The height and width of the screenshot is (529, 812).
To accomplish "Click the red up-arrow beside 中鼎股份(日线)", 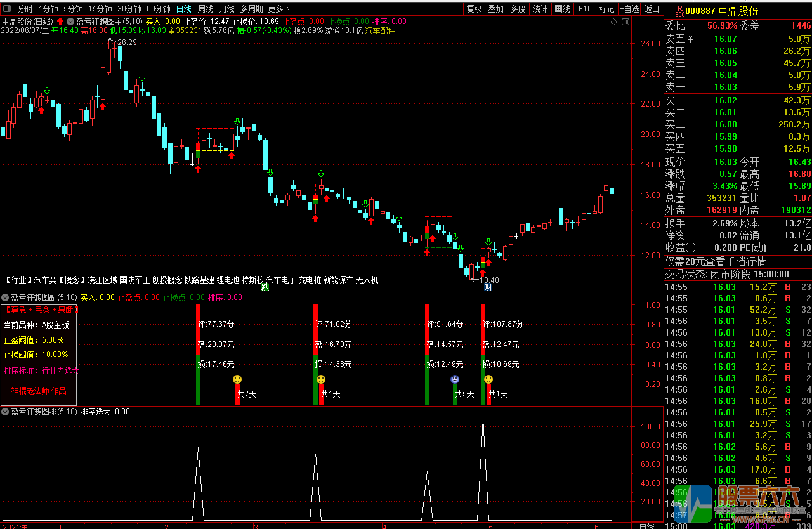I will [x=61, y=21].
